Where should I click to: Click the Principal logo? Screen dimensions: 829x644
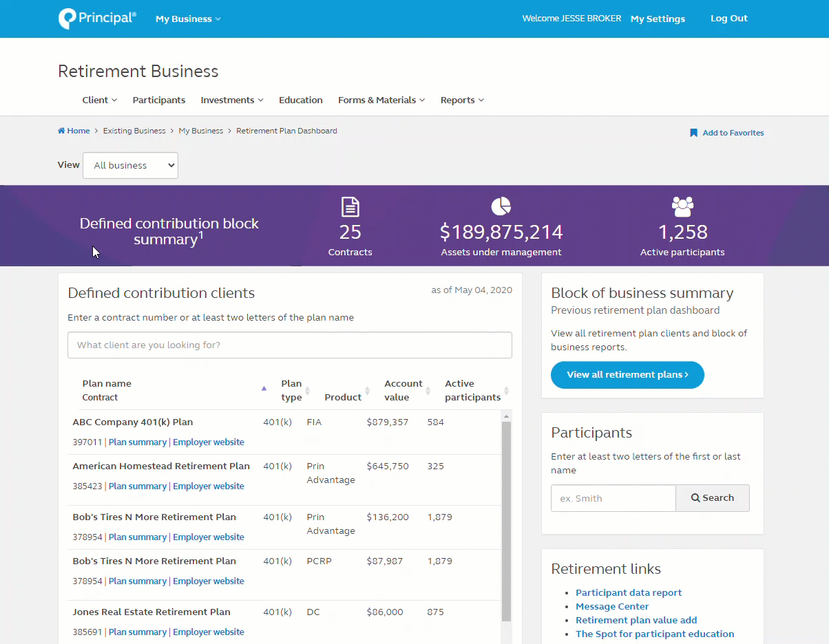click(97, 19)
